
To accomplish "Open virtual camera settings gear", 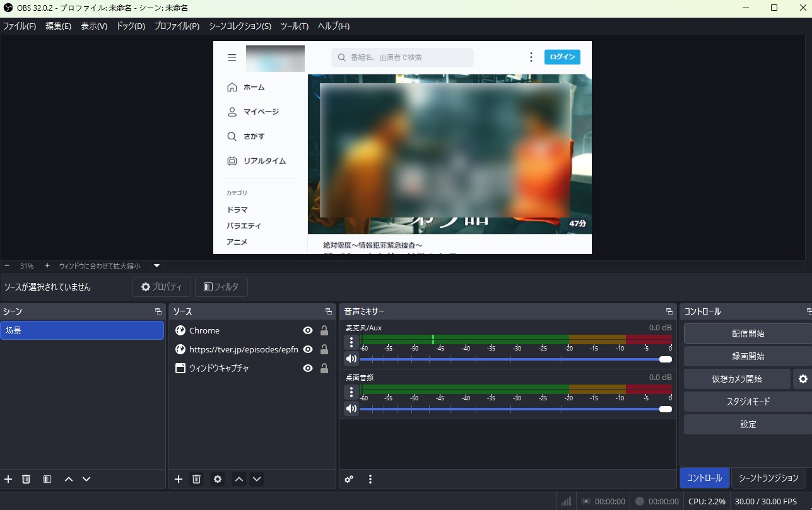I will (x=803, y=379).
